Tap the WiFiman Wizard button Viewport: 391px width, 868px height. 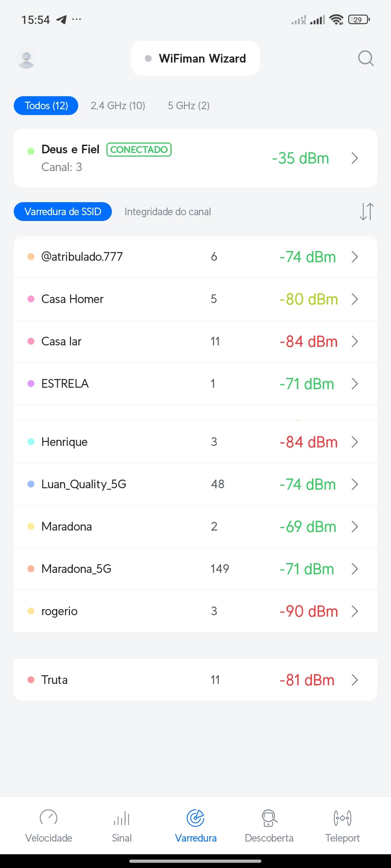[195, 58]
